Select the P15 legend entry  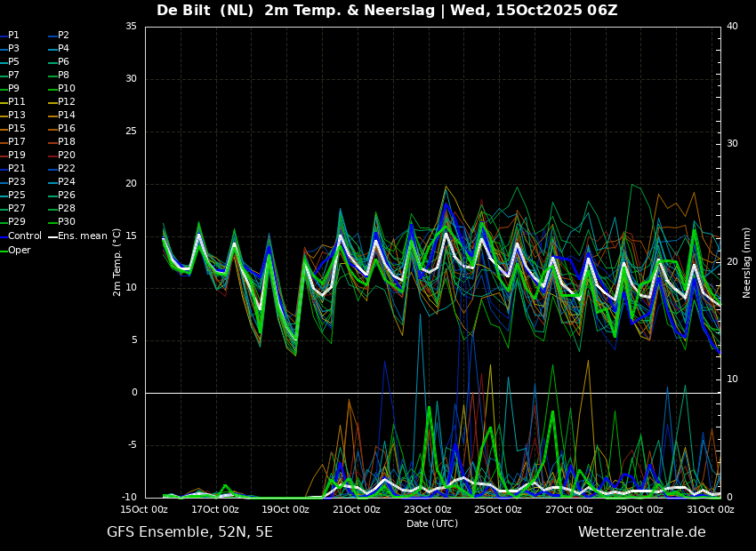[x=12, y=128]
